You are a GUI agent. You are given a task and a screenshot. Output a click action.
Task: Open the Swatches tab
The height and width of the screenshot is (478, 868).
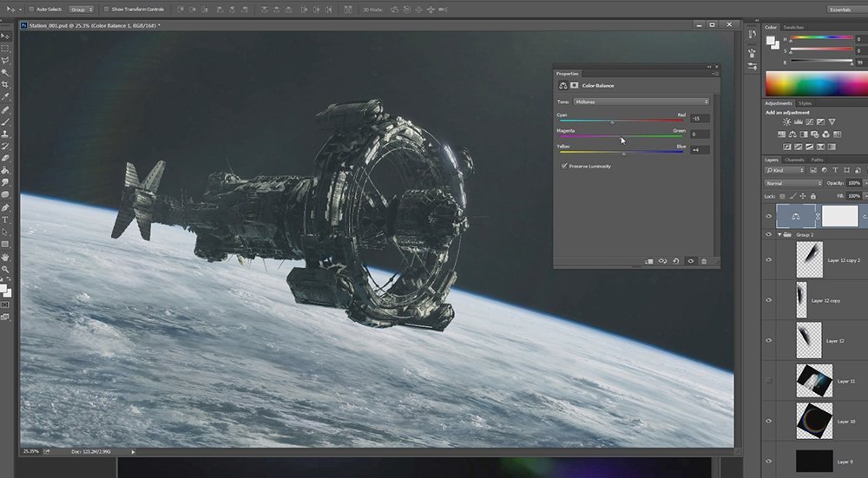[x=794, y=28]
